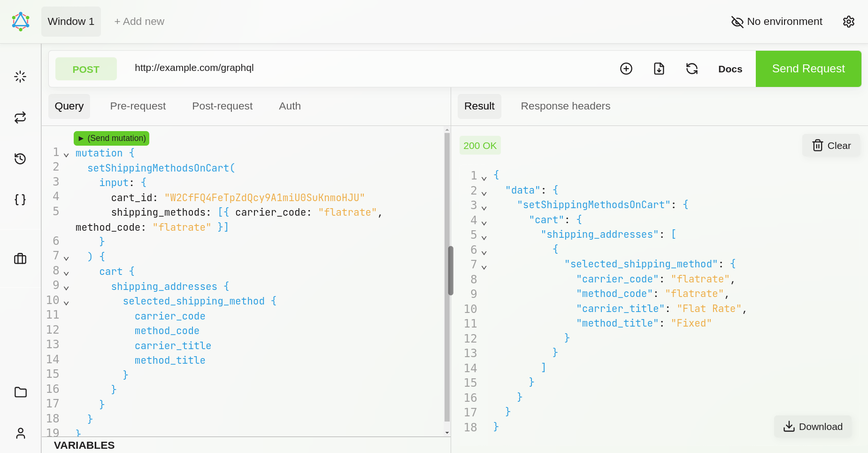Clear the result with the Clear button
The width and height of the screenshot is (868, 453).
pyautogui.click(x=831, y=146)
